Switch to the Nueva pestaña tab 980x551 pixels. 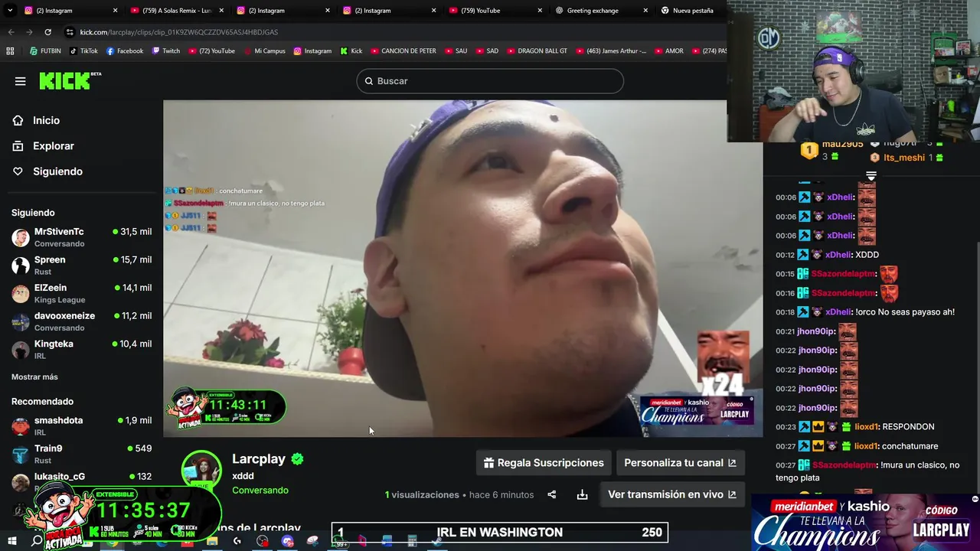[x=689, y=11]
